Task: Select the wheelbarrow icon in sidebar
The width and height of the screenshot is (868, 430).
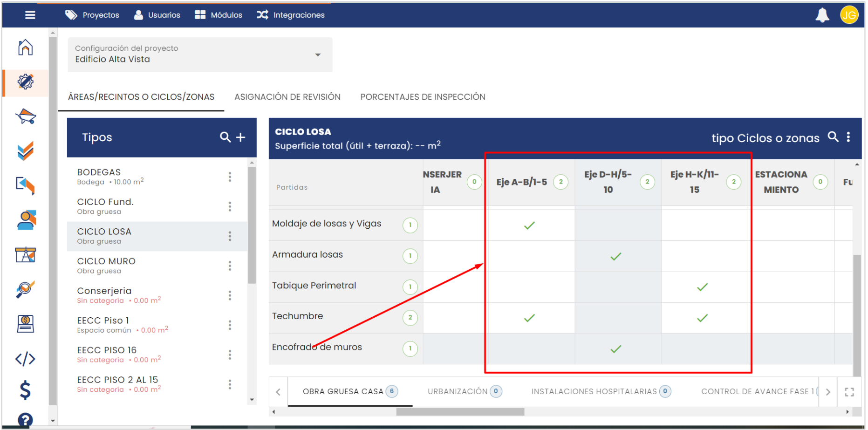Action: point(26,116)
